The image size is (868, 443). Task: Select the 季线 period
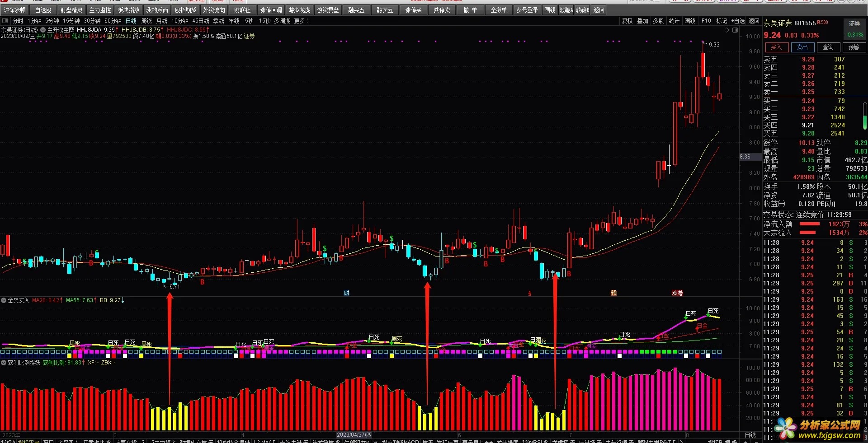pos(219,21)
